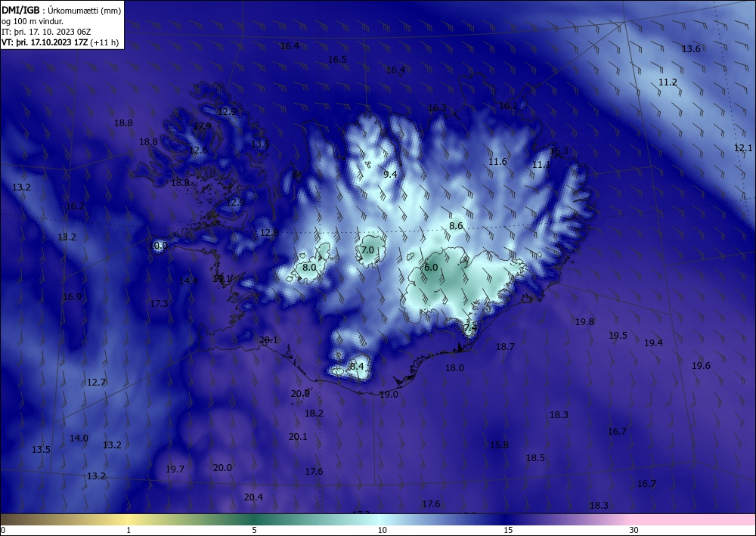Select the map value "19.4"
Image resolution: width=756 pixels, height=536 pixels.
[x=653, y=342]
